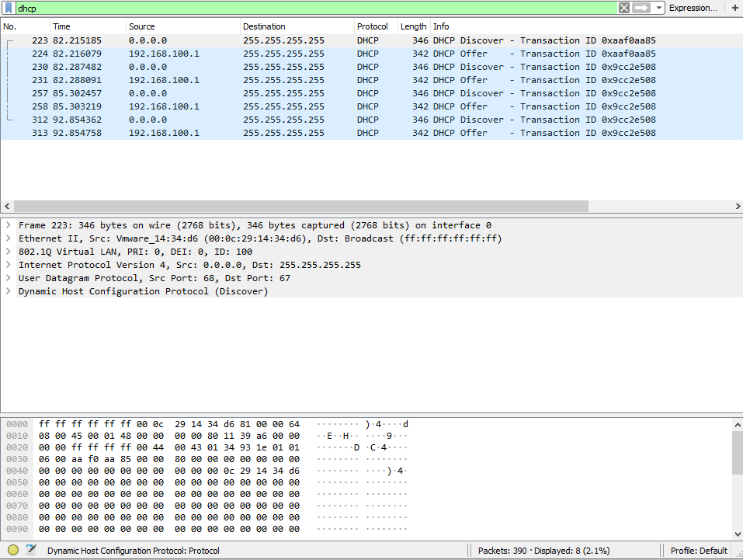Expand the 802.1Q Virtual LAN section
743x560 pixels.
(x=8, y=252)
